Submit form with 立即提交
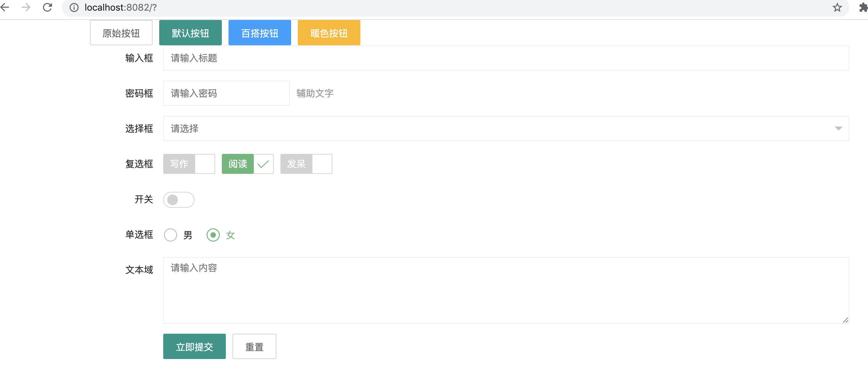The height and width of the screenshot is (385, 868). pyautogui.click(x=195, y=347)
